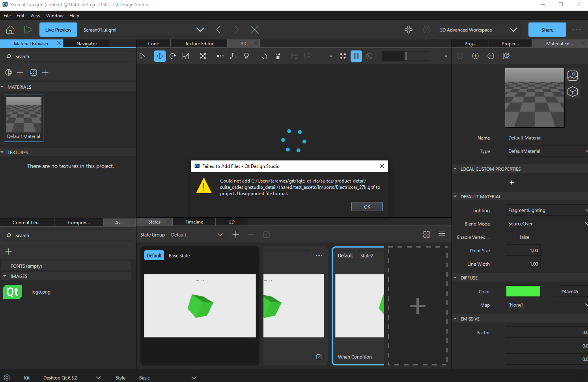Viewport: 588px width, 382px height.
Task: Add a new state group plus icon
Action: (x=236, y=235)
